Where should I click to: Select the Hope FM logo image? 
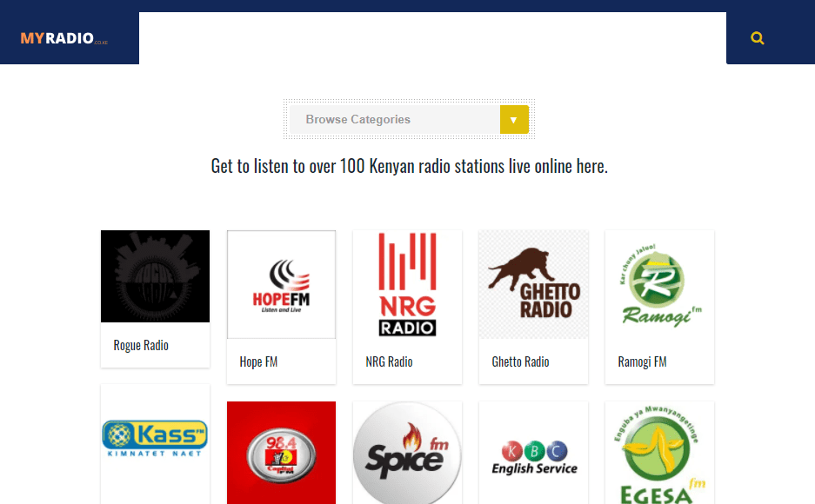(x=281, y=284)
